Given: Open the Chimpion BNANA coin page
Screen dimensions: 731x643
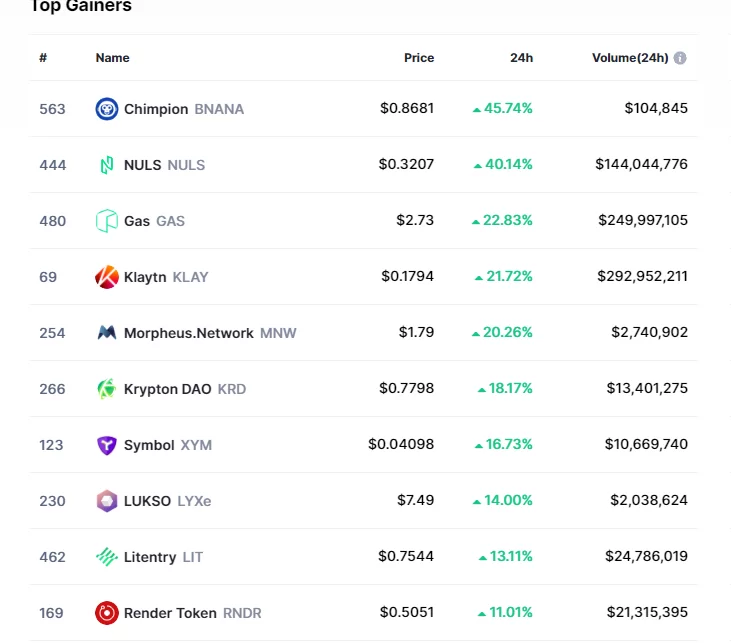Looking at the screenshot, I should [183, 109].
